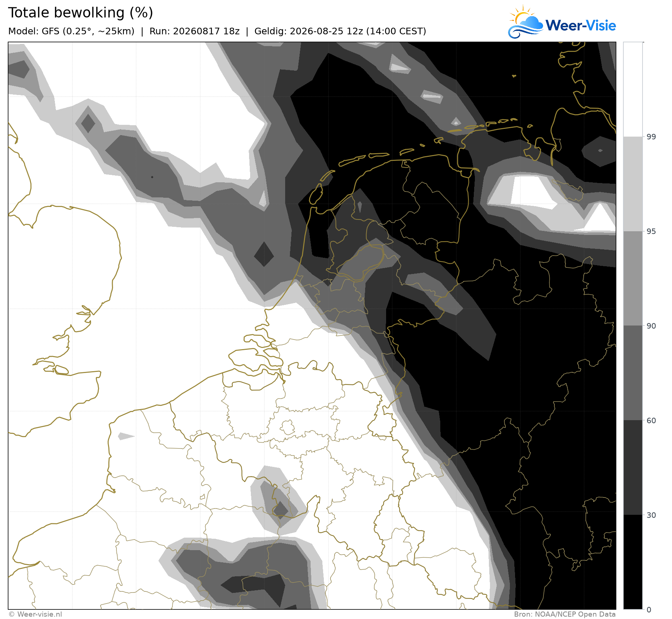Open the "© Weer-visie.nl" copyright link
This screenshot has height=619, width=672.
click(x=35, y=614)
